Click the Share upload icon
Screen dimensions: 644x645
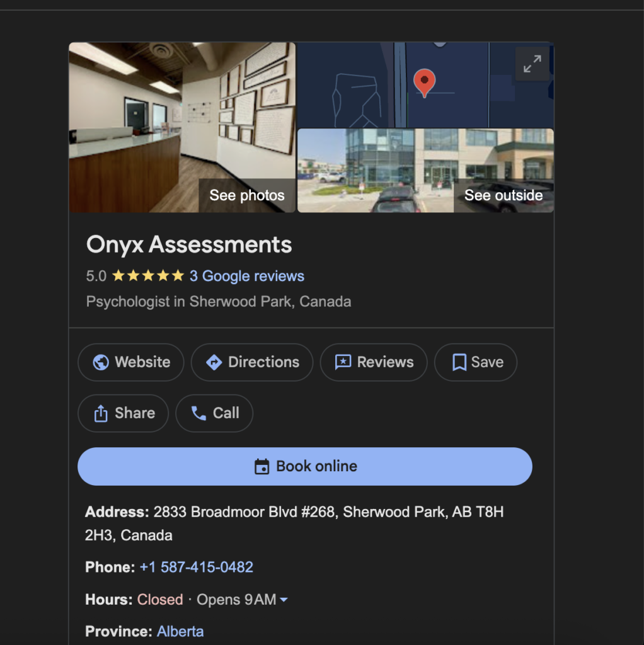100,413
